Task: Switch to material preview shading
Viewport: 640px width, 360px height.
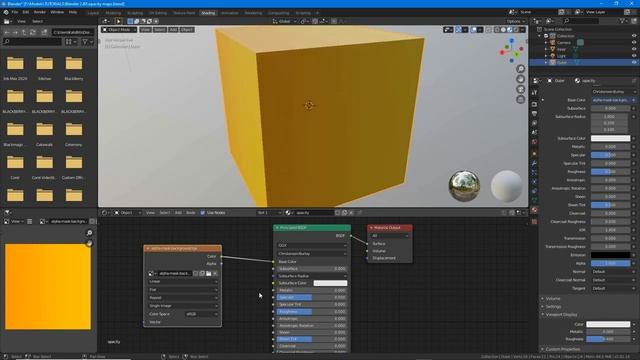Action: [x=510, y=30]
